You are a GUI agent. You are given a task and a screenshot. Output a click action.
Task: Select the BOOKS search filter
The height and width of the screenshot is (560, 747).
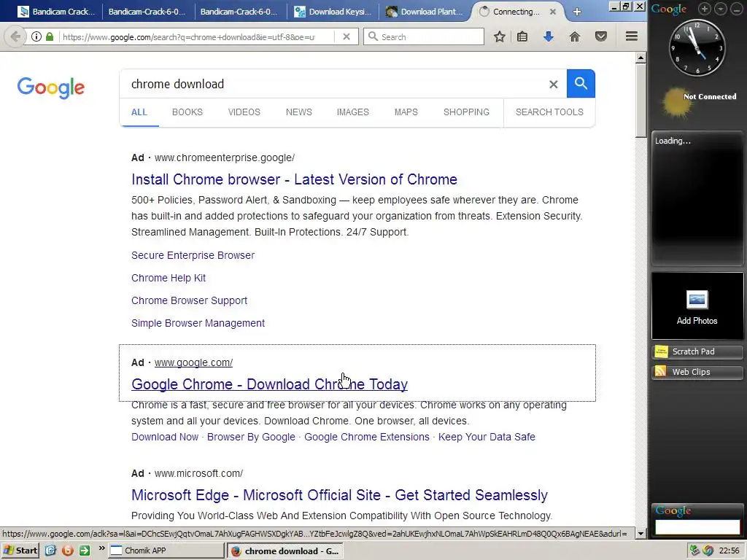tap(187, 112)
